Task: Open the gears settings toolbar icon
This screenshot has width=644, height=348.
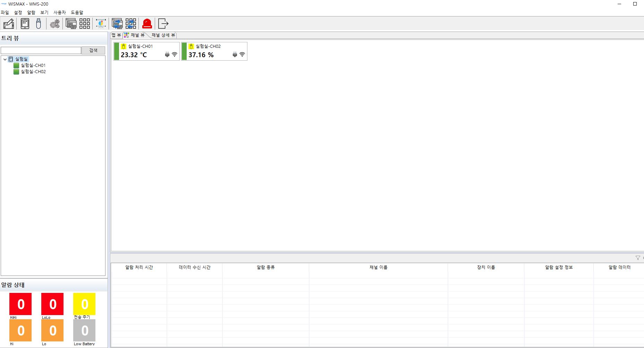Action: point(55,24)
